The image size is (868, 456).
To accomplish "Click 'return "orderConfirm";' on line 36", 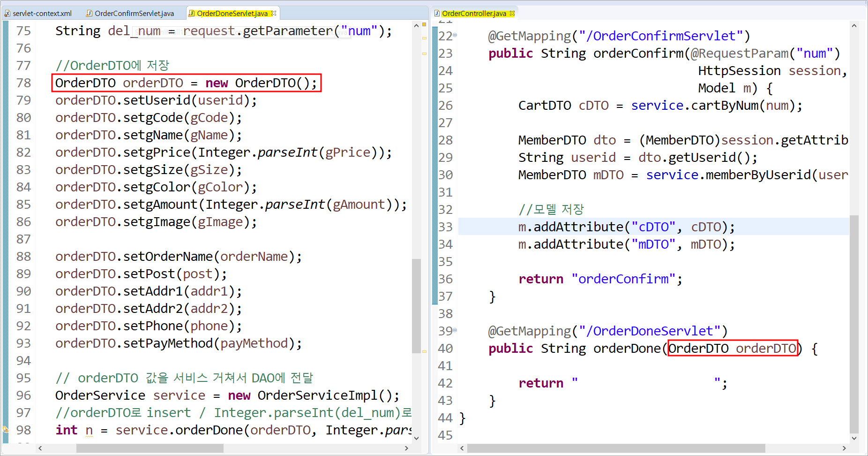I will [x=600, y=279].
